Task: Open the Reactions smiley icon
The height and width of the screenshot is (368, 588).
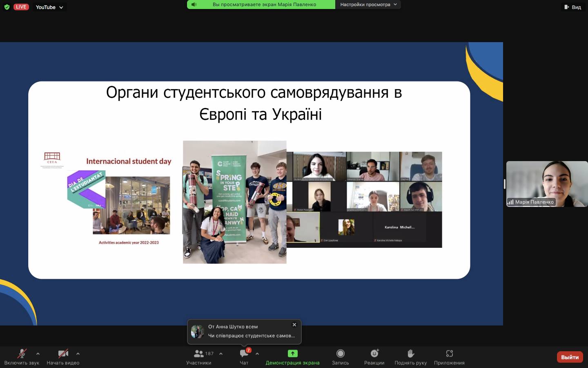Action: tap(374, 354)
